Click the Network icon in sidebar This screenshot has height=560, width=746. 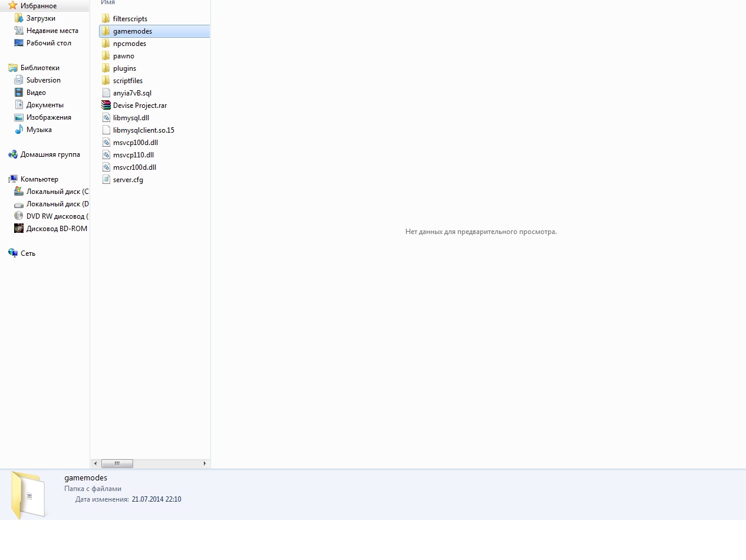click(x=13, y=253)
